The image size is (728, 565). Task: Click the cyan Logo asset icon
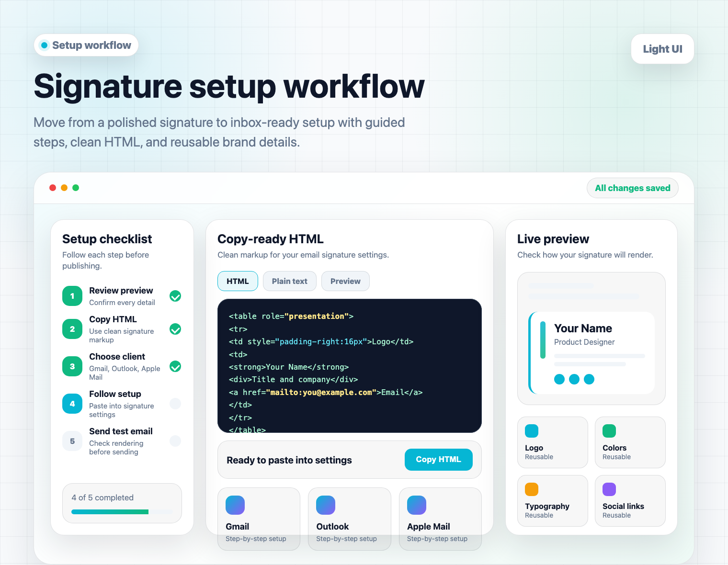(x=532, y=431)
